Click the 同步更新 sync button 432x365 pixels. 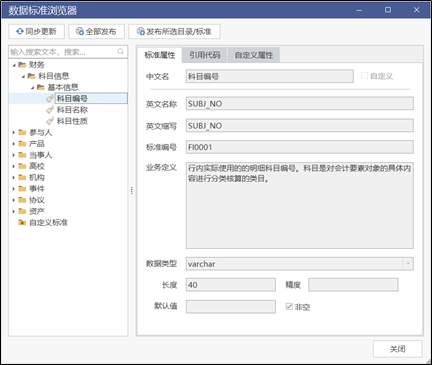pos(36,32)
